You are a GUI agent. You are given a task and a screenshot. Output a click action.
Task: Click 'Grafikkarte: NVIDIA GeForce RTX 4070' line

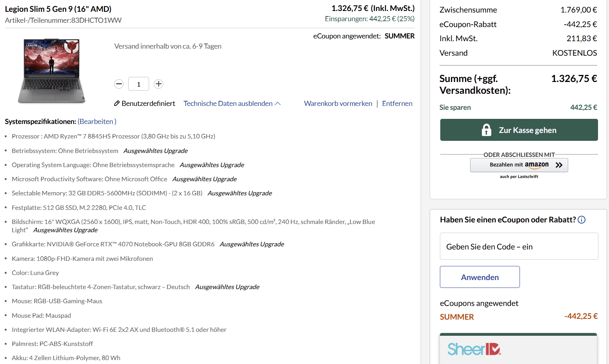pyautogui.click(x=113, y=244)
